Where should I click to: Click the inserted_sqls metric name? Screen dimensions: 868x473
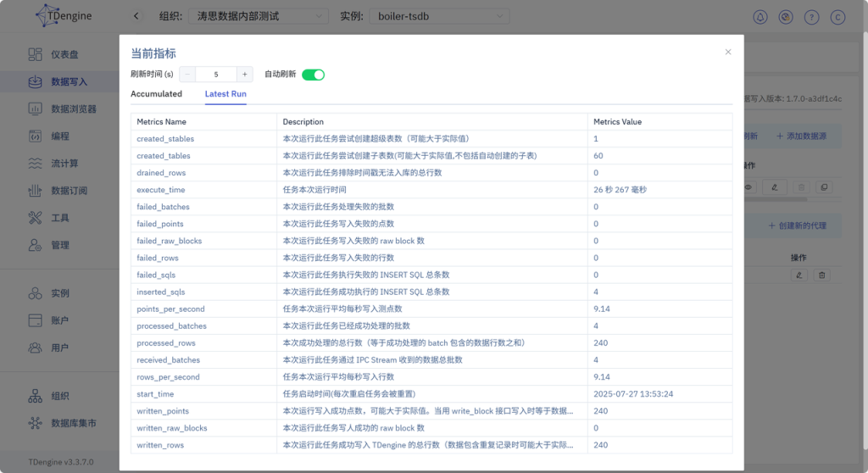point(160,292)
